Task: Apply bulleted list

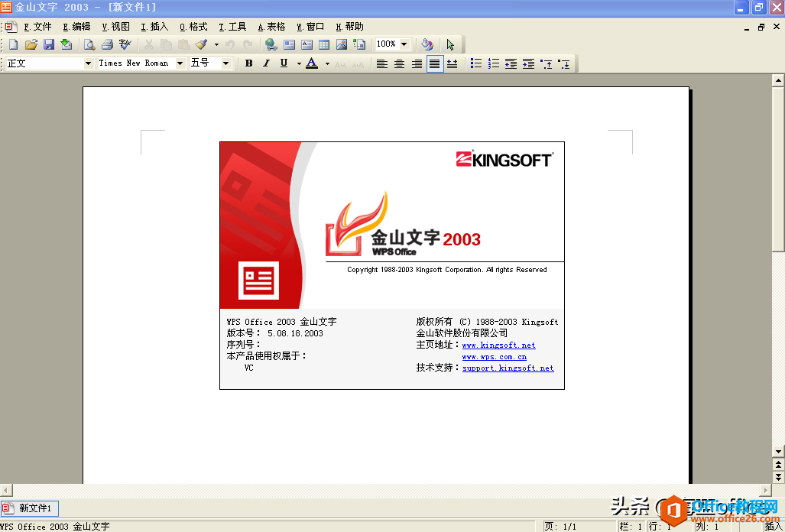Action: [476, 63]
